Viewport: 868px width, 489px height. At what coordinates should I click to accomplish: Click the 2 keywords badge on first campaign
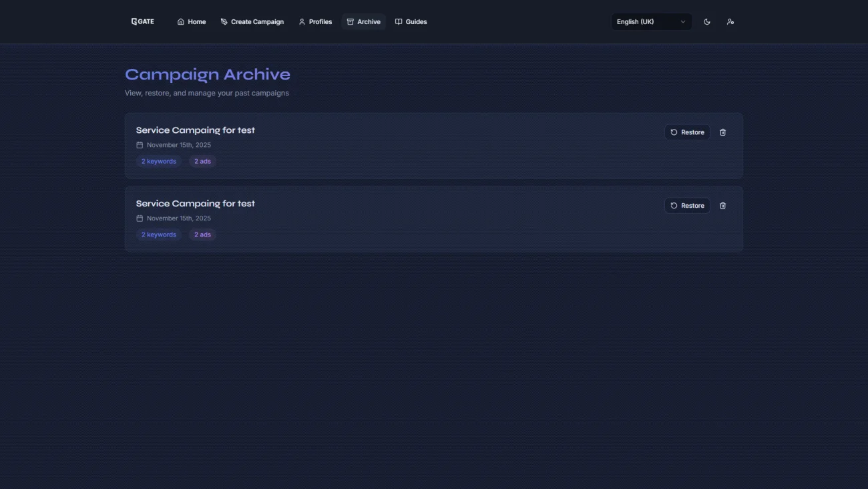[158, 161]
